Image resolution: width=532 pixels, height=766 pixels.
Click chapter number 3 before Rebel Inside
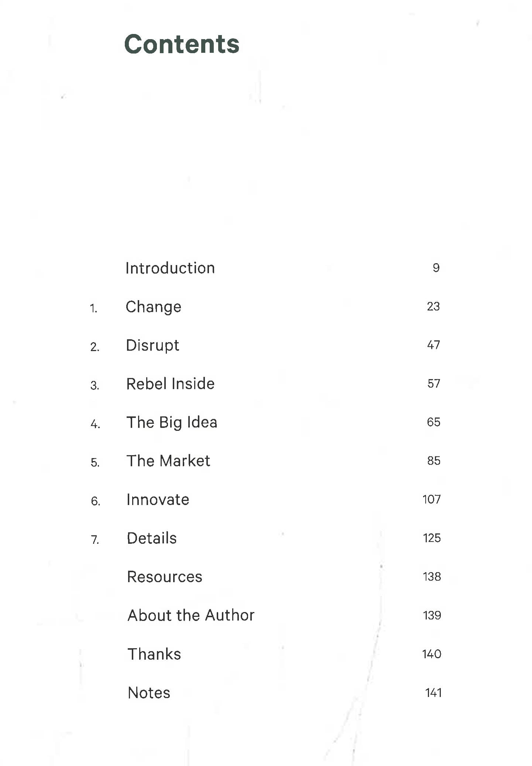[95, 386]
